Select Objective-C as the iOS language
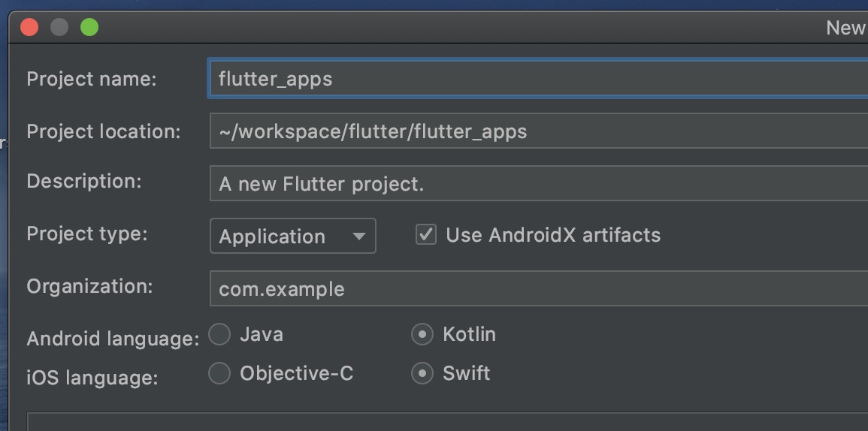868x431 pixels. click(x=219, y=373)
